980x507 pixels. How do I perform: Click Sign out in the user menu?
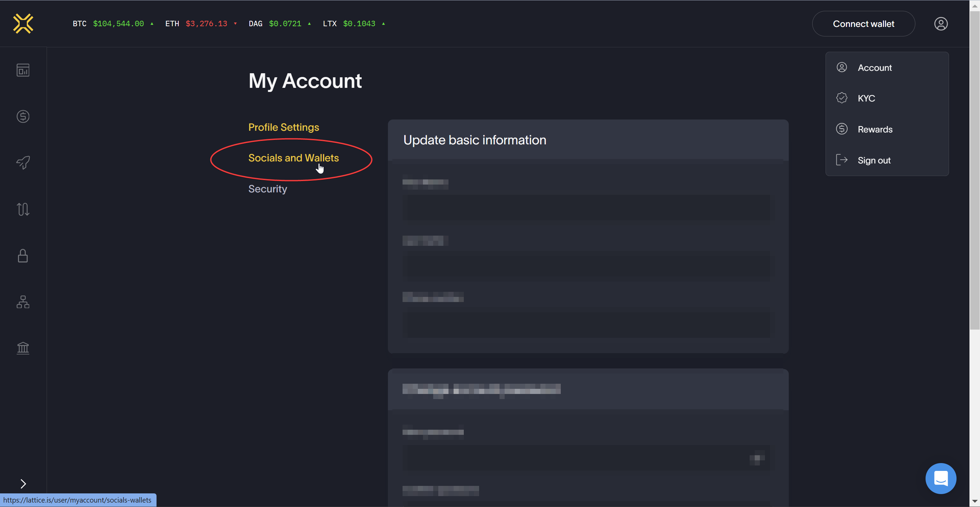click(874, 160)
